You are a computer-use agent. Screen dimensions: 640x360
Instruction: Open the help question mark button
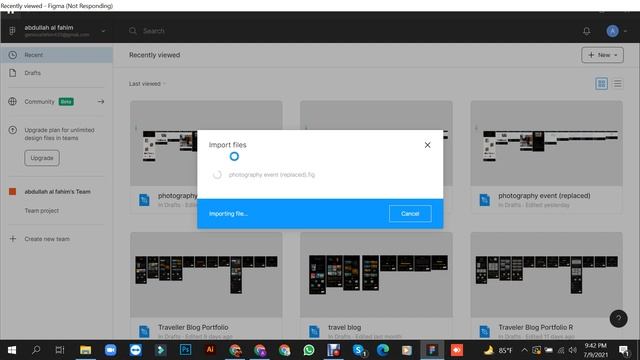pyautogui.click(x=618, y=318)
